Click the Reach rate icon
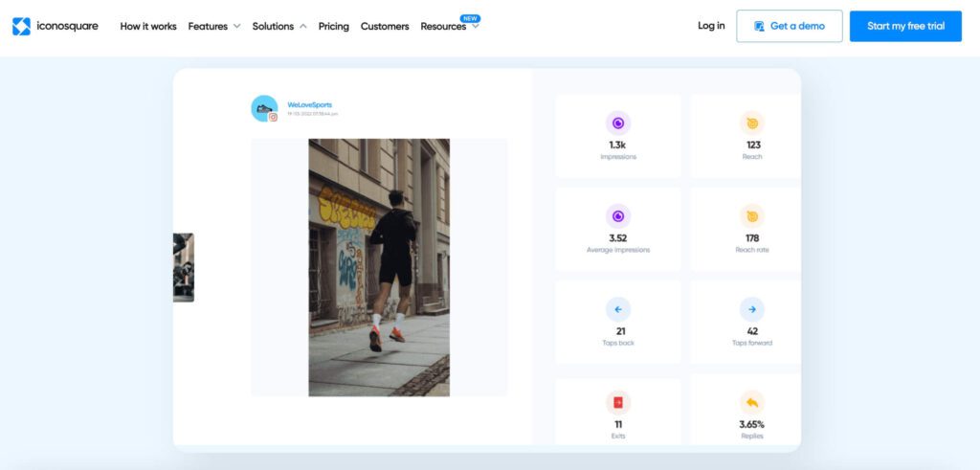This screenshot has height=470, width=980. [752, 215]
